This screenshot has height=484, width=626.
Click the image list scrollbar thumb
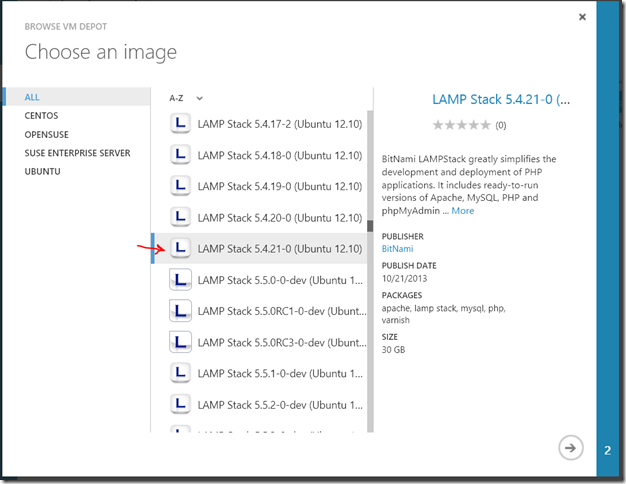point(370,226)
